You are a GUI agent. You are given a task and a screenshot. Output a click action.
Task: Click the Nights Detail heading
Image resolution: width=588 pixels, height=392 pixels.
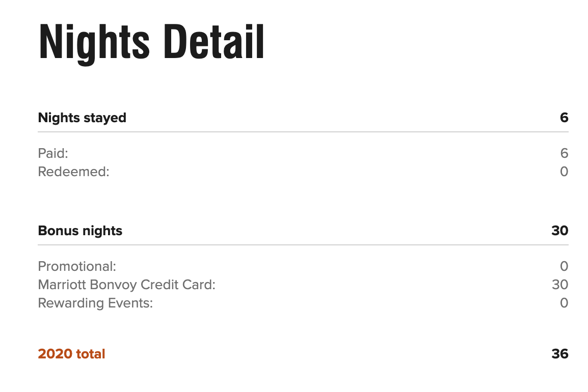[151, 42]
